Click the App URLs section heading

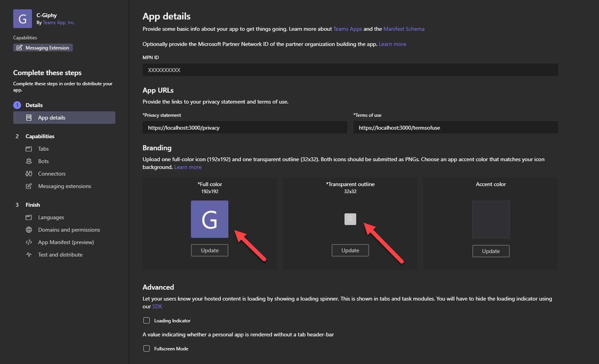click(158, 90)
